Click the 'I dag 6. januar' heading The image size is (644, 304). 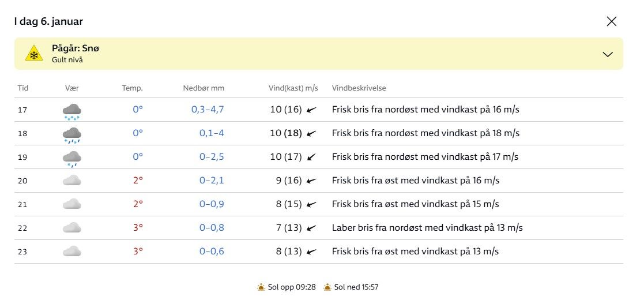coord(48,21)
